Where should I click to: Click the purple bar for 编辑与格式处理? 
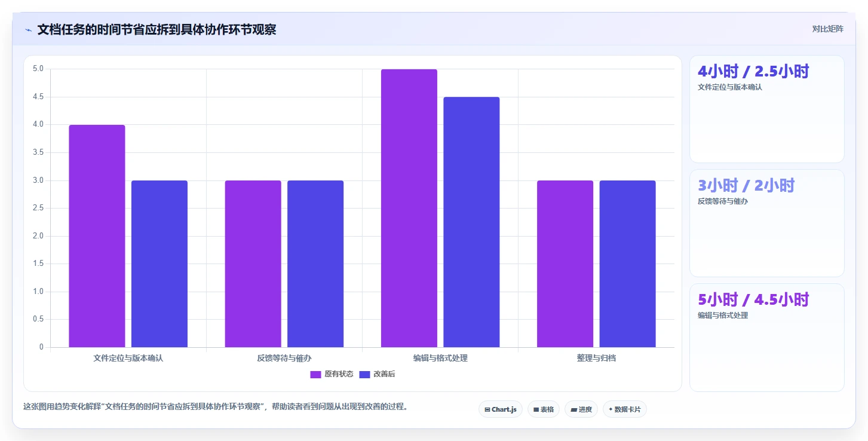point(409,208)
